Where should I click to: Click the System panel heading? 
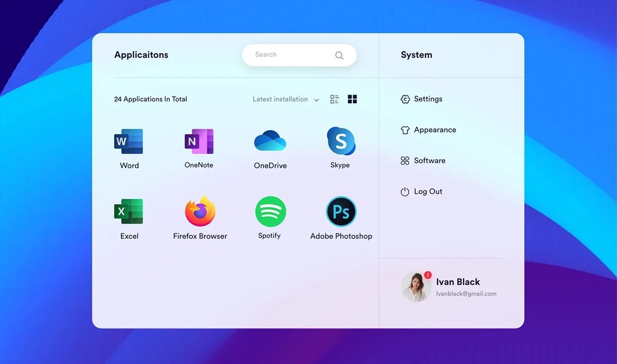coord(416,55)
